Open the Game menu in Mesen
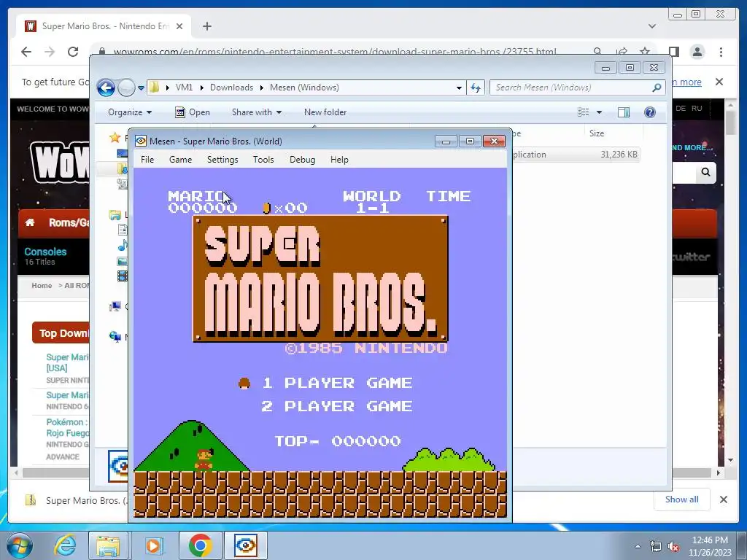 point(180,160)
